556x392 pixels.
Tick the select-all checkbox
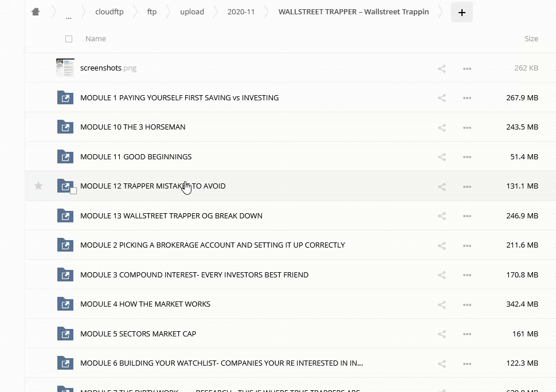tap(69, 39)
